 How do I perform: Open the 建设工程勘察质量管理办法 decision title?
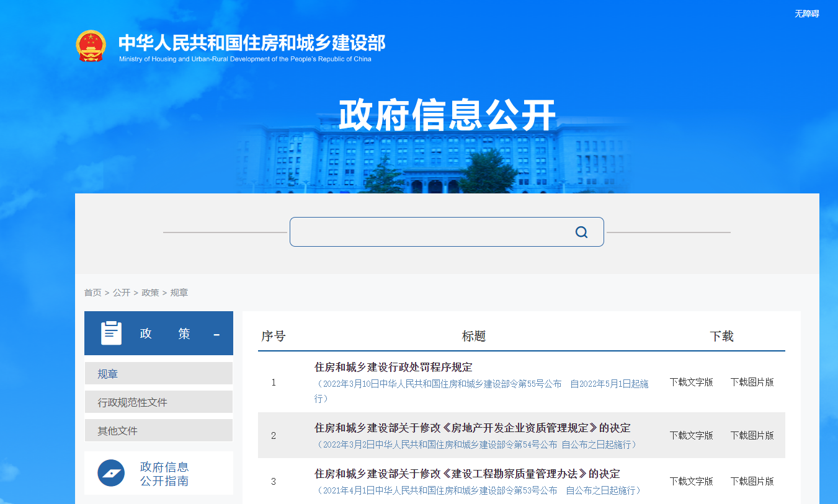(x=467, y=474)
